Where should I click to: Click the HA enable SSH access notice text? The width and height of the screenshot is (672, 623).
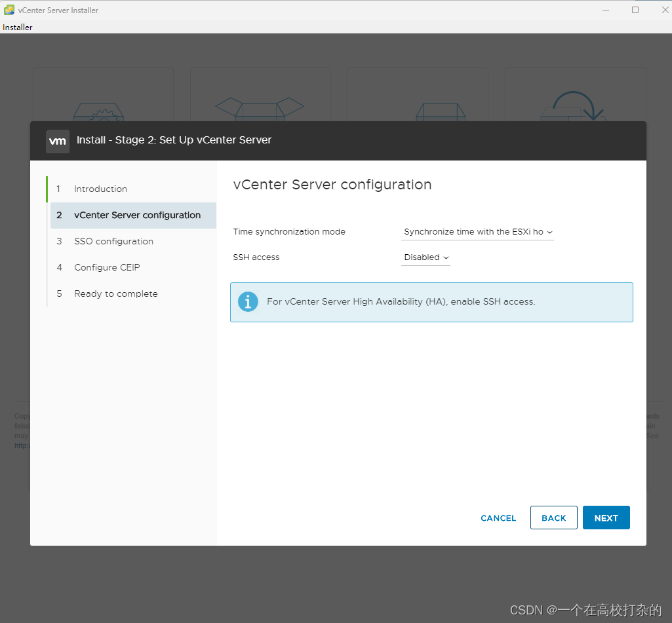[401, 302]
